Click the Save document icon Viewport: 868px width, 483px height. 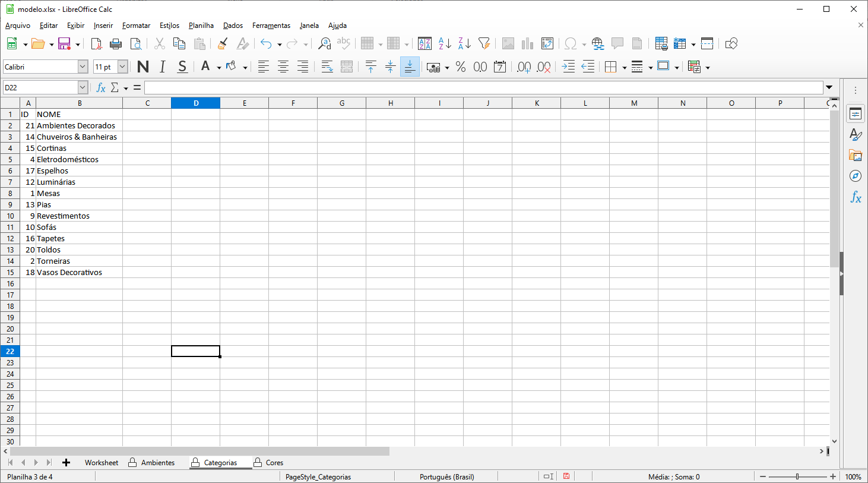(64, 43)
